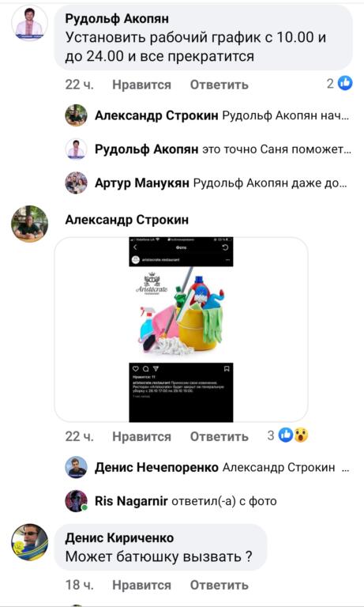Click the wow emoji reaction icon

(301, 435)
